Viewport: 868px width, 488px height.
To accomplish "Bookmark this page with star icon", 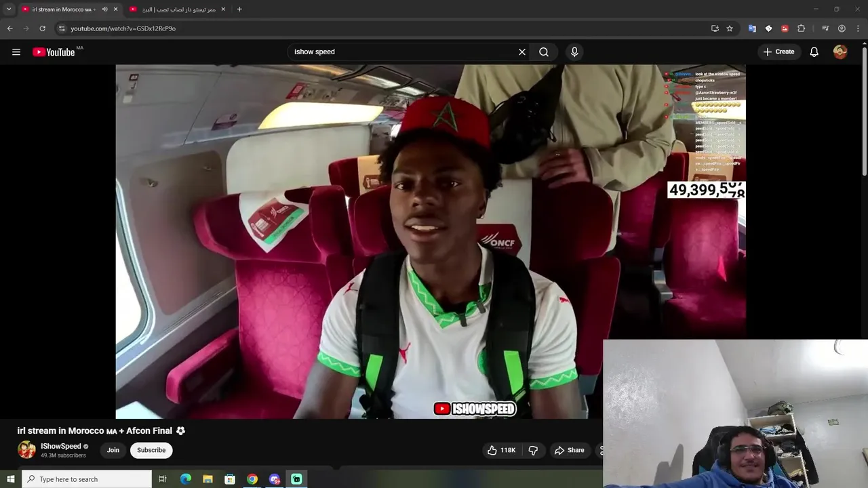I will (x=730, y=28).
